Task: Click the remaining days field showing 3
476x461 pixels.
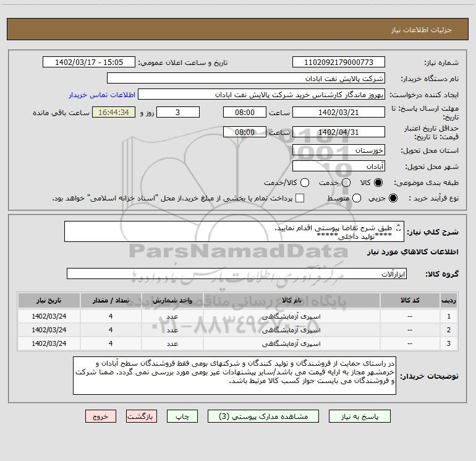Action: click(x=178, y=112)
